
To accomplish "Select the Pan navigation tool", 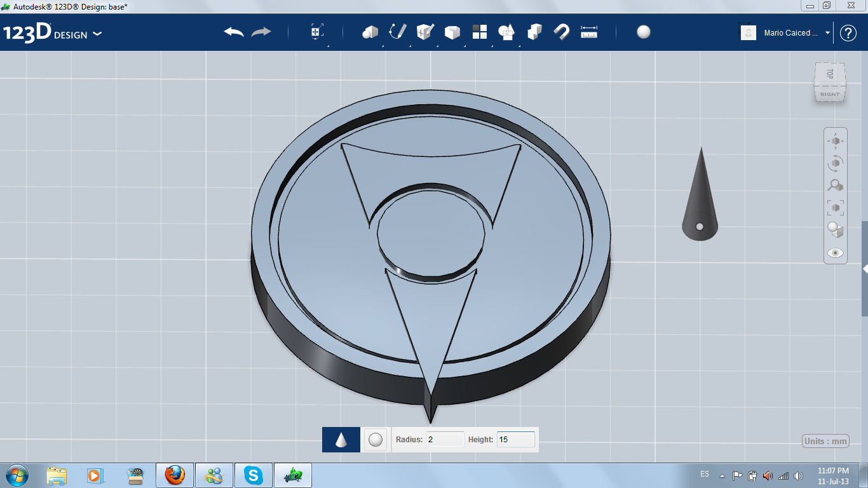I will click(x=835, y=141).
